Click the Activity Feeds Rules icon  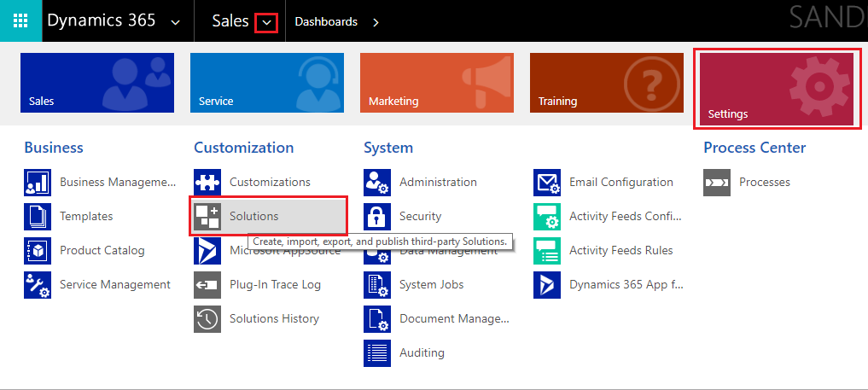[547, 251]
